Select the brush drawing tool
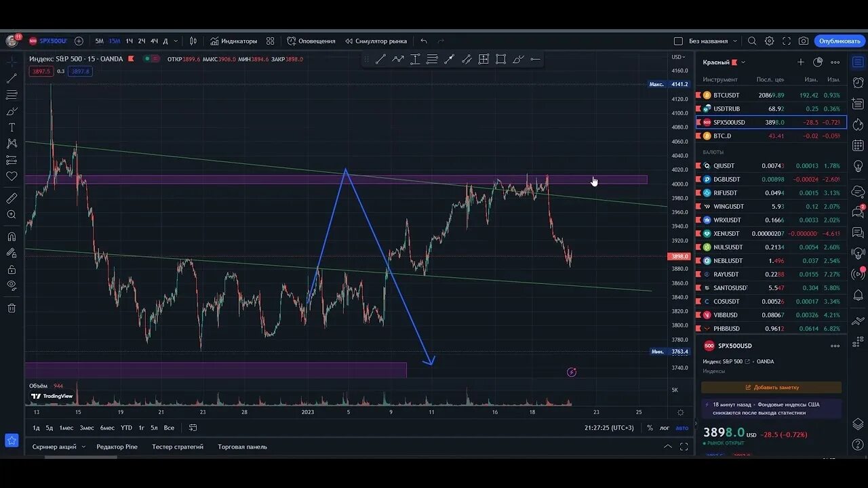Viewport: 868px width, 488px height. pyautogui.click(x=12, y=111)
